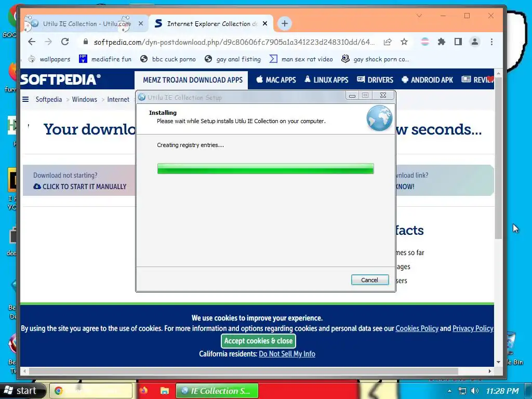Click the softpedia.com URL field

(x=234, y=42)
